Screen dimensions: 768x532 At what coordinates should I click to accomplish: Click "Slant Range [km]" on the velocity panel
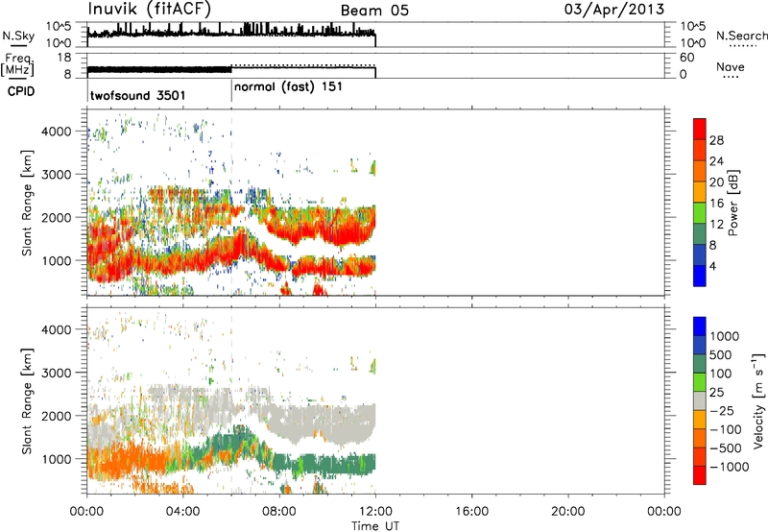coord(27,401)
